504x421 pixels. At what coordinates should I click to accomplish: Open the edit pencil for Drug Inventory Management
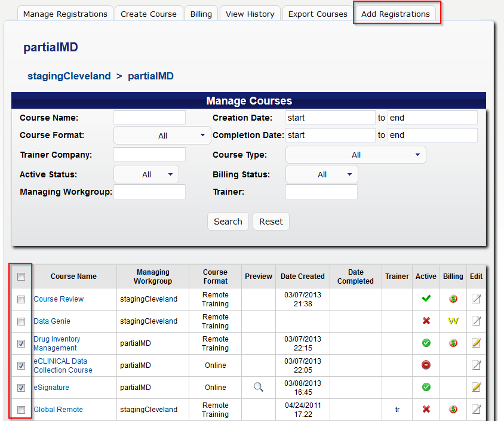(476, 343)
